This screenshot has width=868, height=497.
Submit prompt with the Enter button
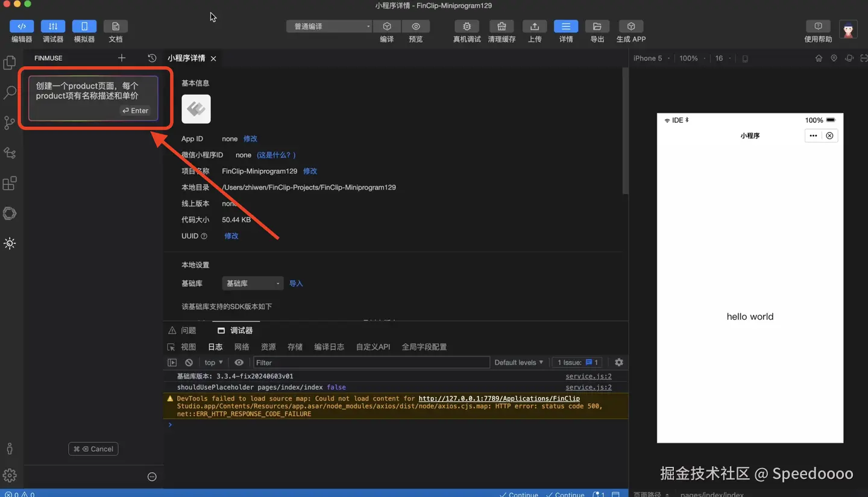[x=135, y=110]
